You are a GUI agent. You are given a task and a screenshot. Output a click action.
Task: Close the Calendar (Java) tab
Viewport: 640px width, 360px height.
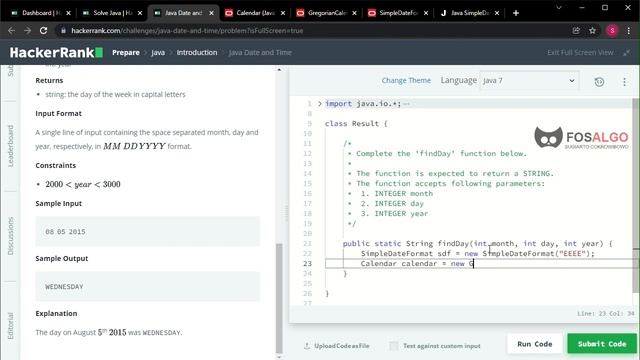coord(283,13)
